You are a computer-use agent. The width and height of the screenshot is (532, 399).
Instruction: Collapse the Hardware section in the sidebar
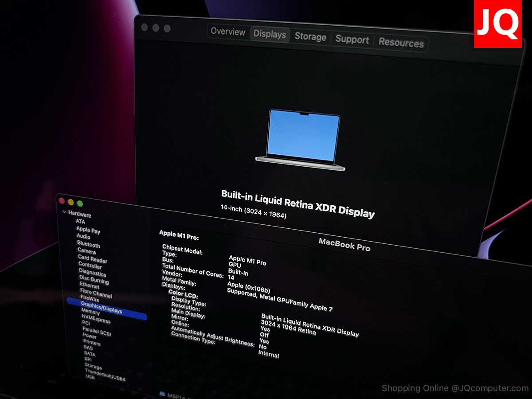coord(65,212)
